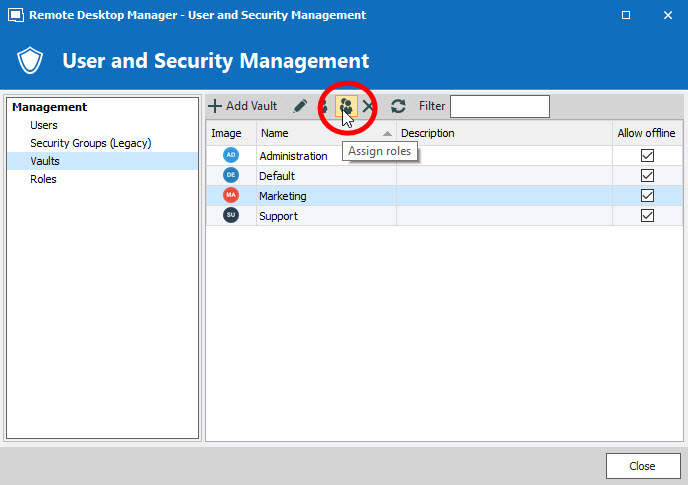Screen dimensions: 688x485
Task: Click the Assign roles toolbar icon
Action: coord(346,106)
